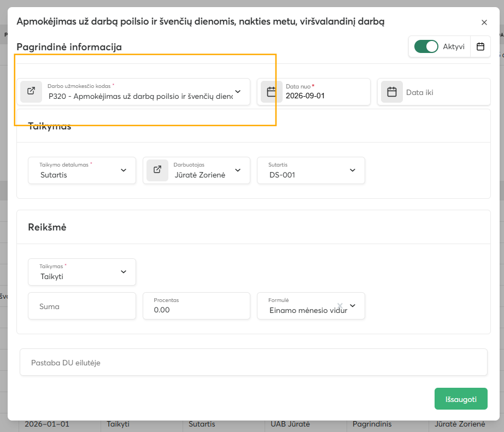The width and height of the screenshot is (504, 432).
Task: Close the dialog with the X icon
Action: [x=484, y=22]
